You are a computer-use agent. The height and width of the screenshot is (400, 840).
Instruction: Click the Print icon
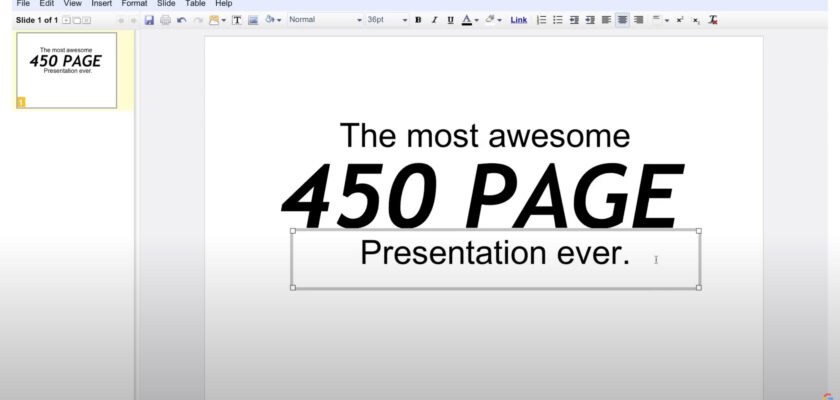[x=166, y=20]
